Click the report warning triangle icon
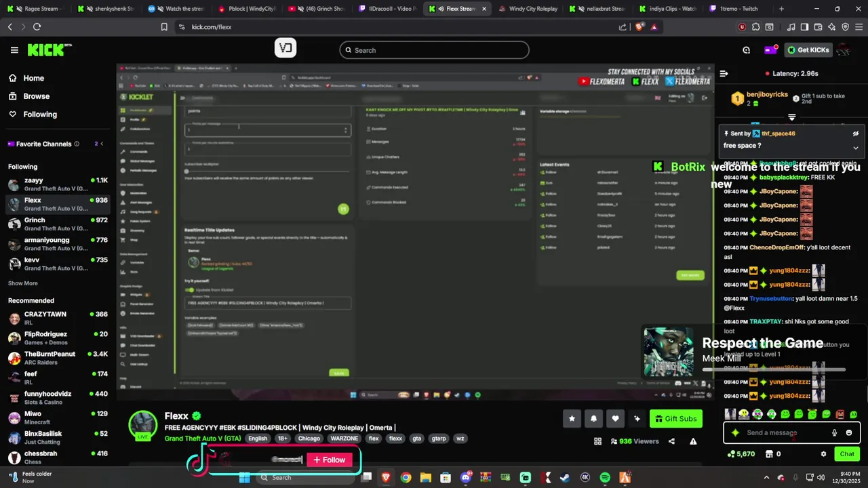The width and height of the screenshot is (868, 488). [693, 441]
